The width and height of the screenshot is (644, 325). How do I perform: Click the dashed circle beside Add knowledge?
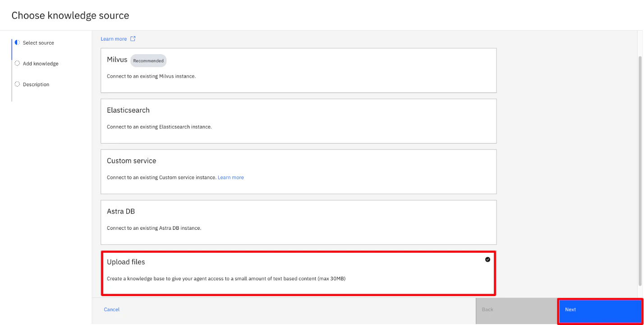pos(17,63)
